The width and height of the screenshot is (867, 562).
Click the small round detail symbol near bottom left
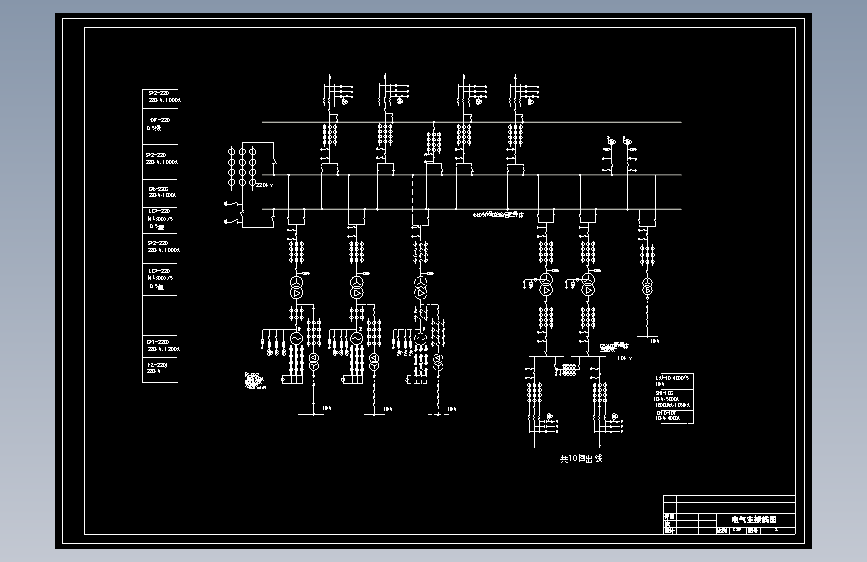pos(254,381)
